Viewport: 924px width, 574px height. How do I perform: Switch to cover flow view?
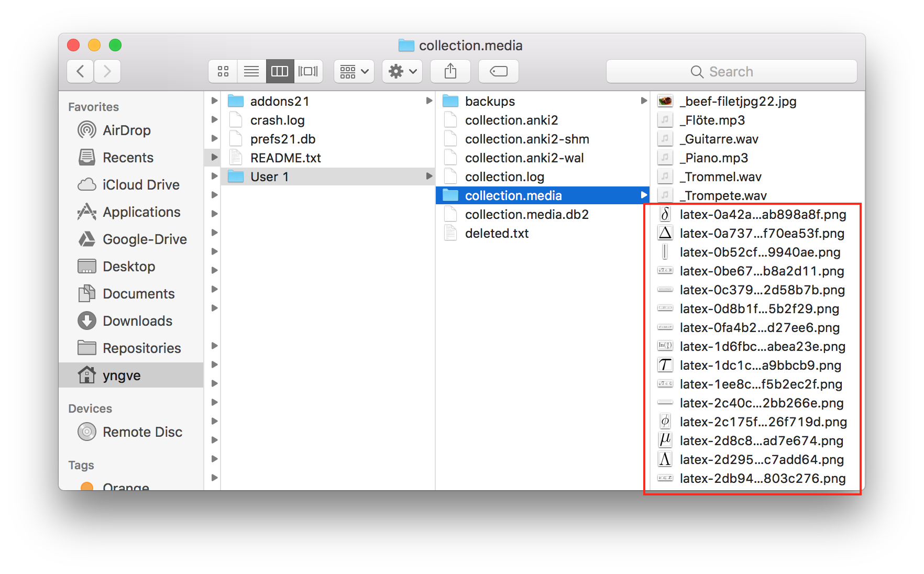point(308,71)
